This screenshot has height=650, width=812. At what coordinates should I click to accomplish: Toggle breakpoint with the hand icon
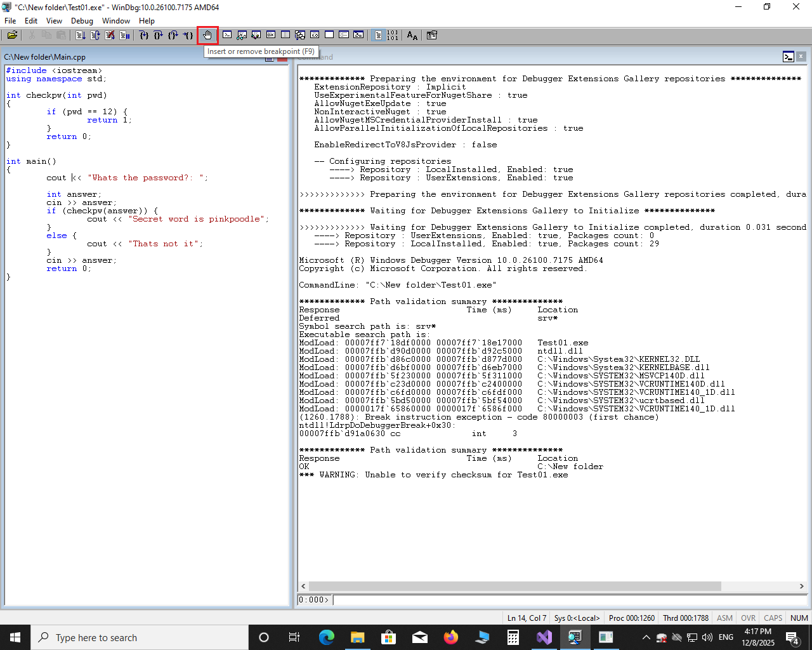coord(207,36)
